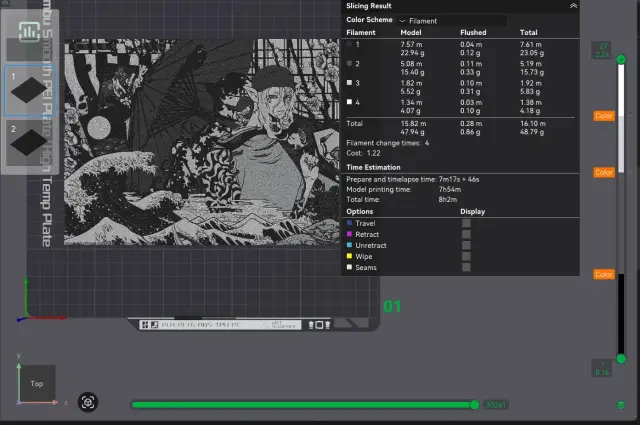Image resolution: width=640 pixels, height=425 pixels.
Task: Toggle display checkbox for Retract
Action: pyautogui.click(x=466, y=234)
